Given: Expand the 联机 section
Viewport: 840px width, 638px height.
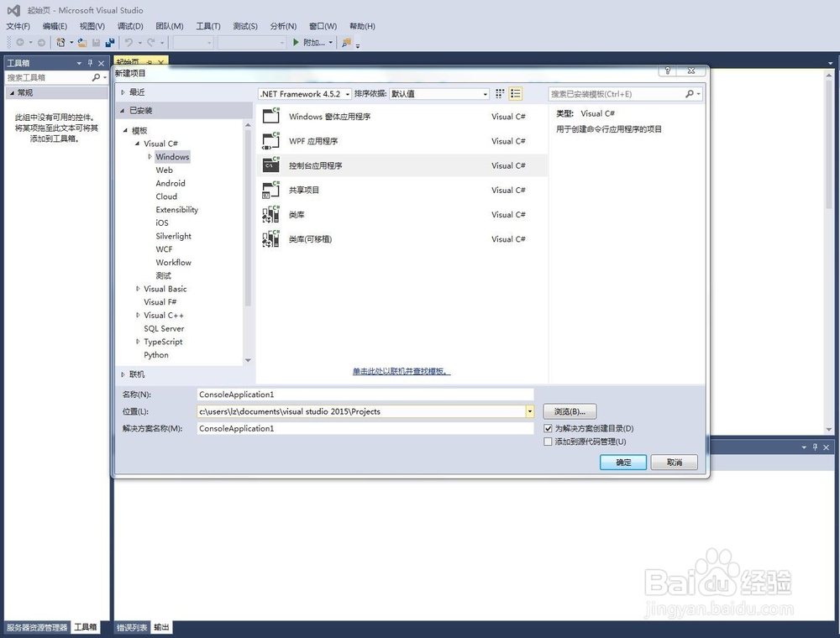Looking at the screenshot, I should (x=123, y=374).
